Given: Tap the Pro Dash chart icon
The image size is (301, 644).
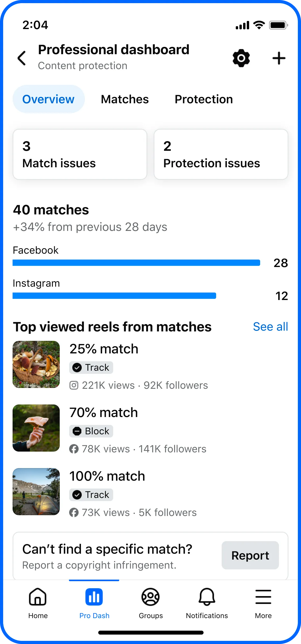Looking at the screenshot, I should pyautogui.click(x=94, y=597).
